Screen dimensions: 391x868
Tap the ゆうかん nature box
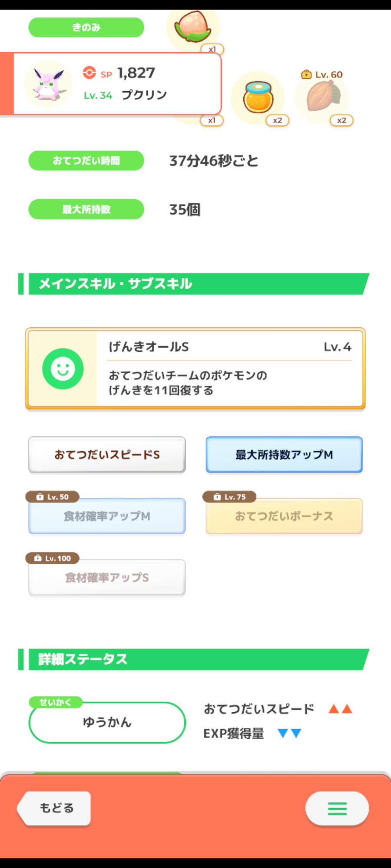pos(107,722)
